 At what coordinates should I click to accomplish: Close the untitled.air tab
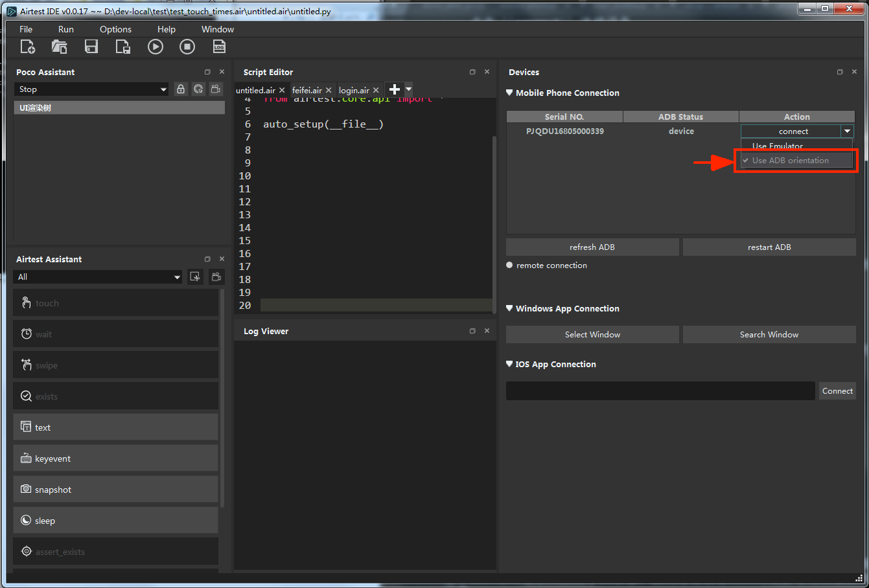tap(282, 90)
